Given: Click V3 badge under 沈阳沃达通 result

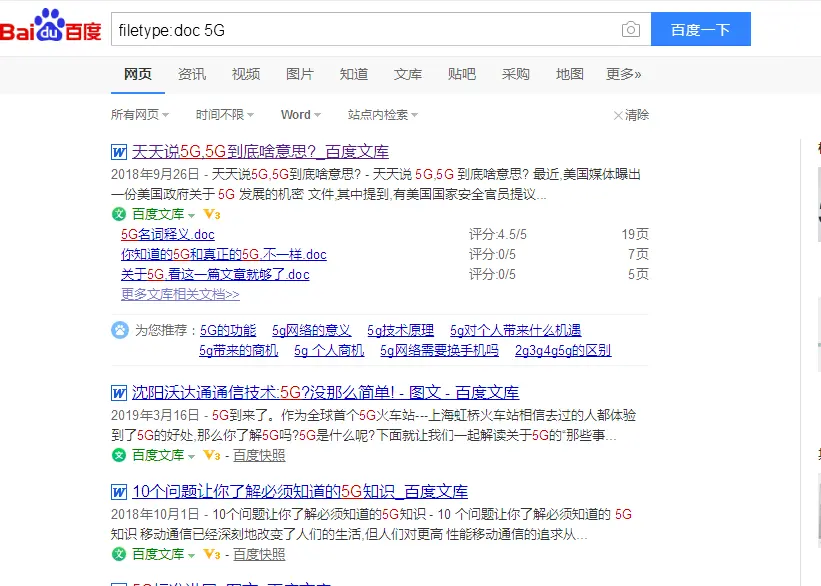Looking at the screenshot, I should pyautogui.click(x=212, y=455).
